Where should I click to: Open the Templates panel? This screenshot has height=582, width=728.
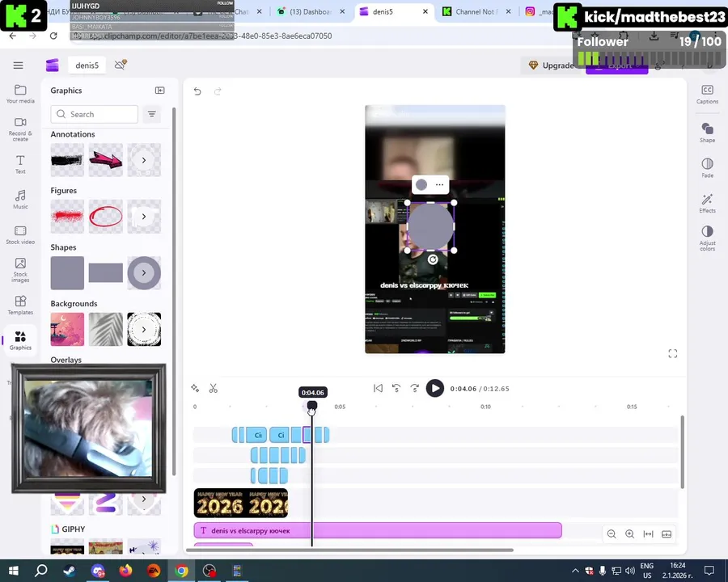click(x=20, y=306)
